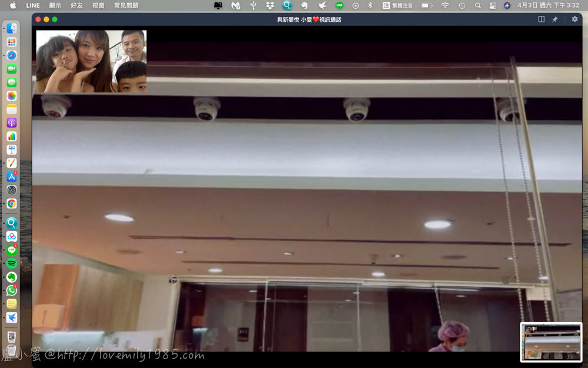Screen dimensions: 588x368
Task: Open the Trash in the Dock
Action: (x=12, y=350)
